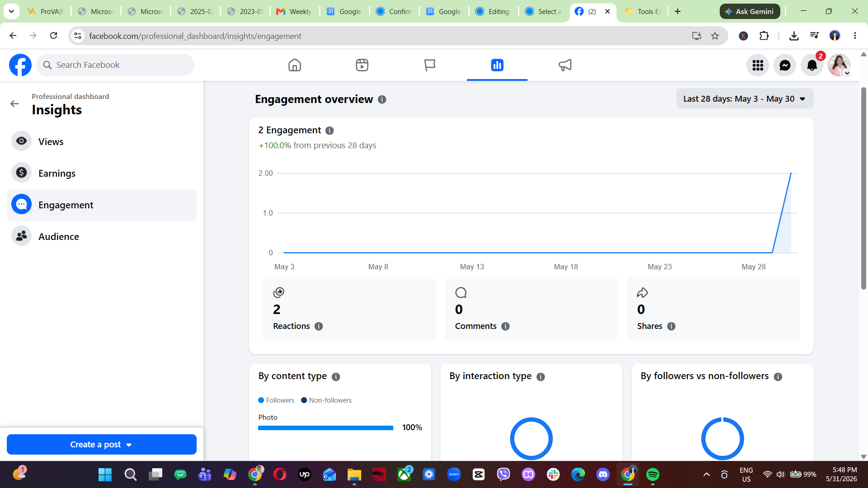Open the Reels video icon
Screen dimensions: 868x488
pyautogui.click(x=362, y=65)
